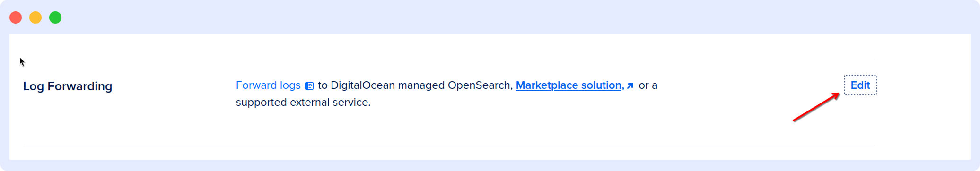Viewport: 980px width, 171px height.
Task: Click the black mouse pointer graphic
Action: [22, 61]
